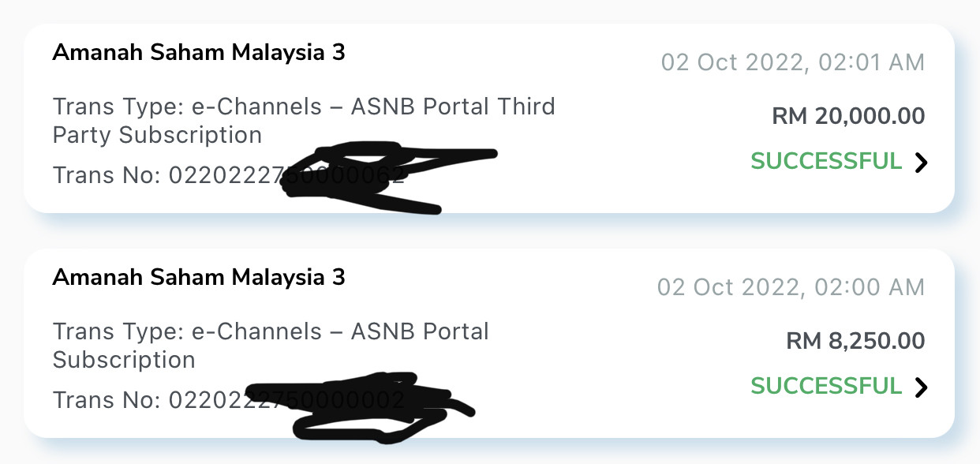The height and width of the screenshot is (464, 980).
Task: Select Trans No line in first card
Action: [x=229, y=175]
